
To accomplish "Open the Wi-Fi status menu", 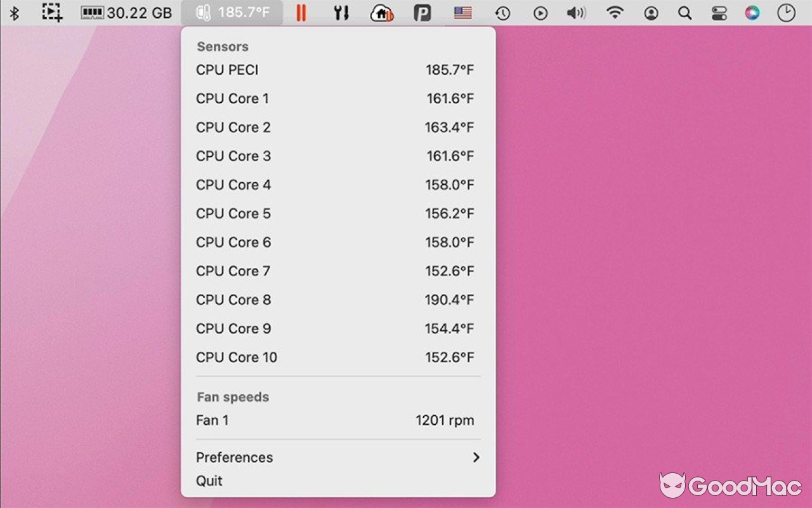I will point(614,13).
